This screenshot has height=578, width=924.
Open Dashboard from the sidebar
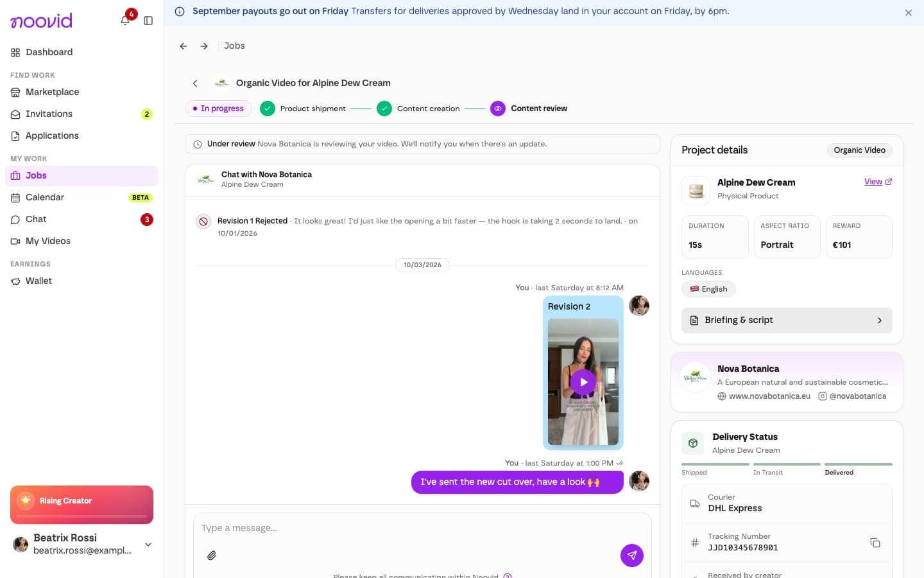[81, 52]
